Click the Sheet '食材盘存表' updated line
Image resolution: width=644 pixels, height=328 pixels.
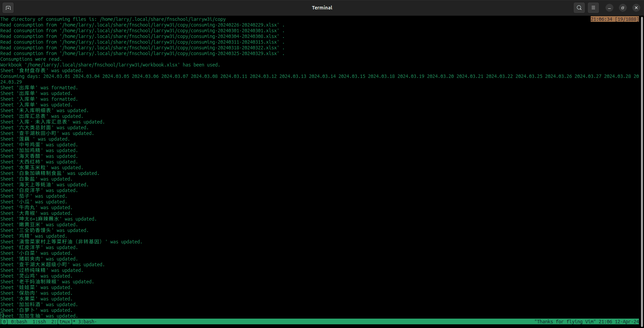[41, 71]
